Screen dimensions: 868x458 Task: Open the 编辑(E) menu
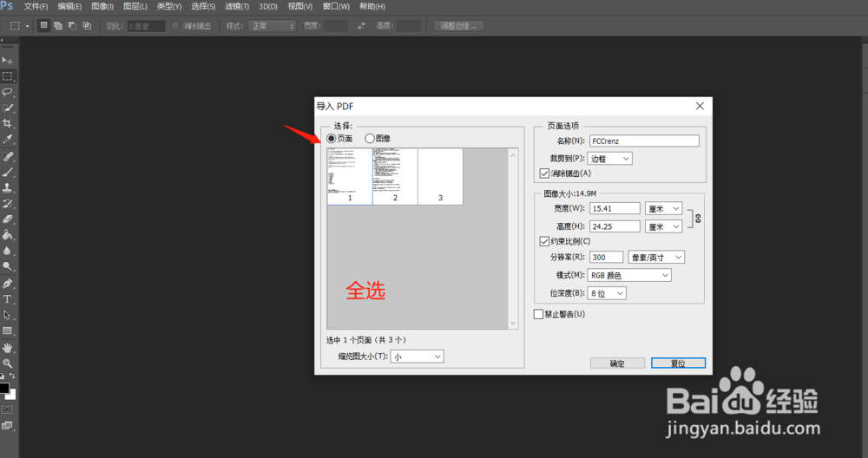pyautogui.click(x=69, y=7)
